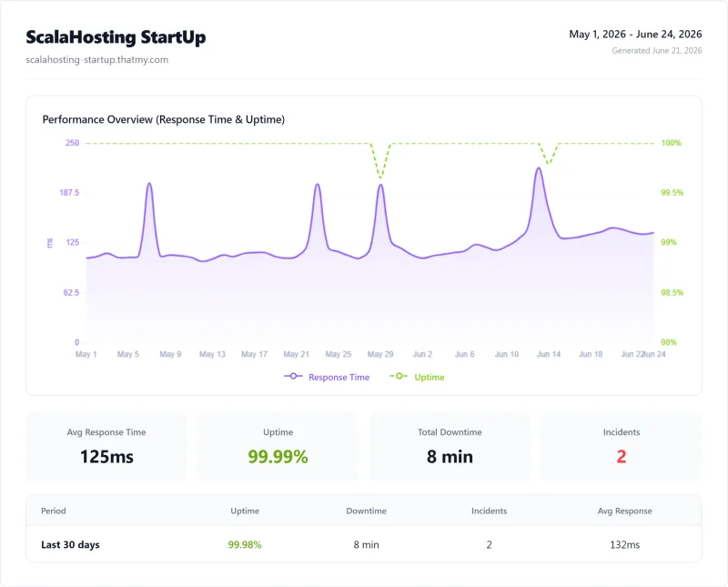
Task: Click the Period column header
Action: (54, 511)
